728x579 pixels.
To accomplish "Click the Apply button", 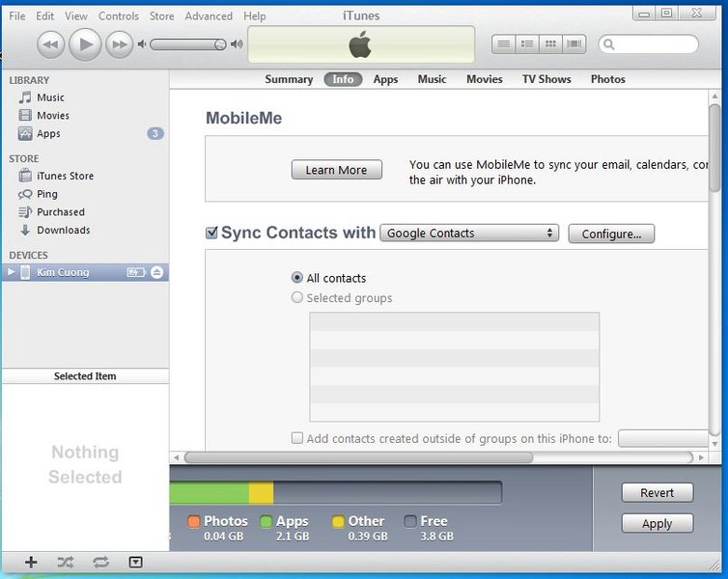I will [657, 524].
